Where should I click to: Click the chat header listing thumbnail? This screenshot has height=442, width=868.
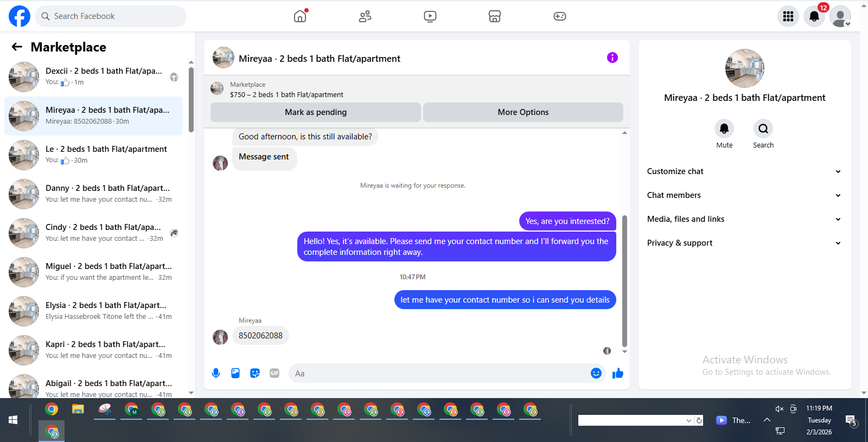(x=224, y=57)
